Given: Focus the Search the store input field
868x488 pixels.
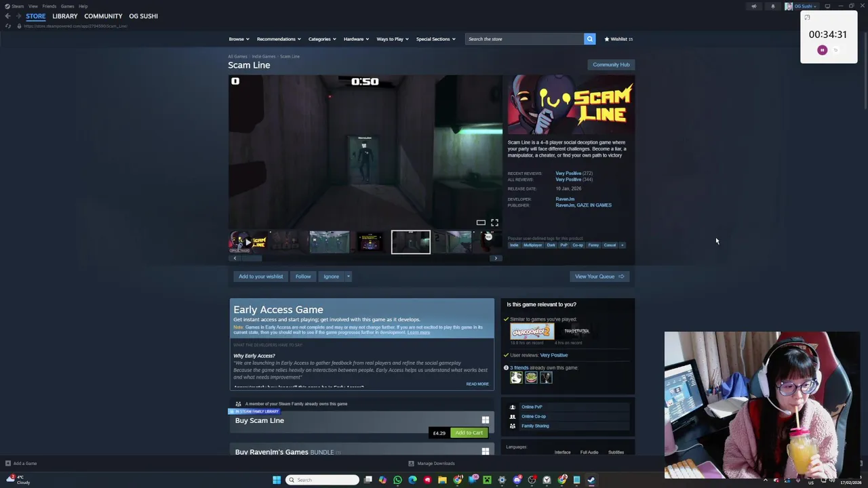Looking at the screenshot, I should click(x=524, y=39).
